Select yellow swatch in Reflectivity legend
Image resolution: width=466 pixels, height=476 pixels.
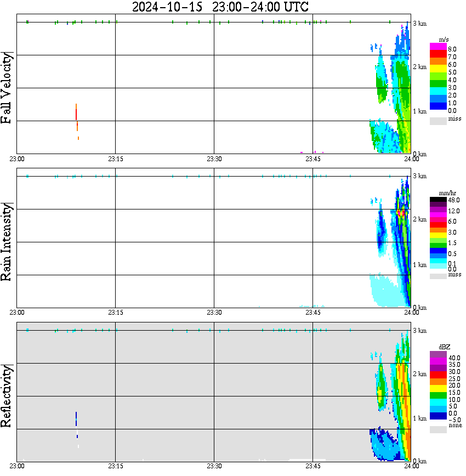point(438,389)
